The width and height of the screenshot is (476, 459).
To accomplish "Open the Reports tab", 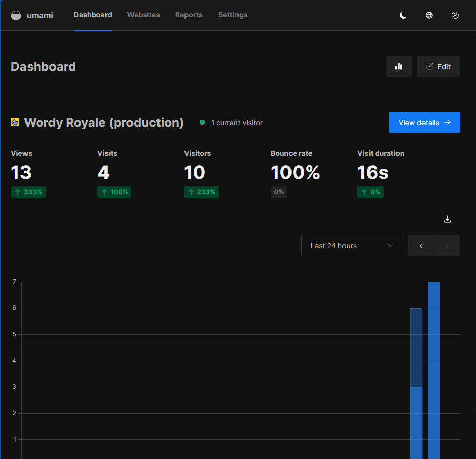I will click(189, 15).
